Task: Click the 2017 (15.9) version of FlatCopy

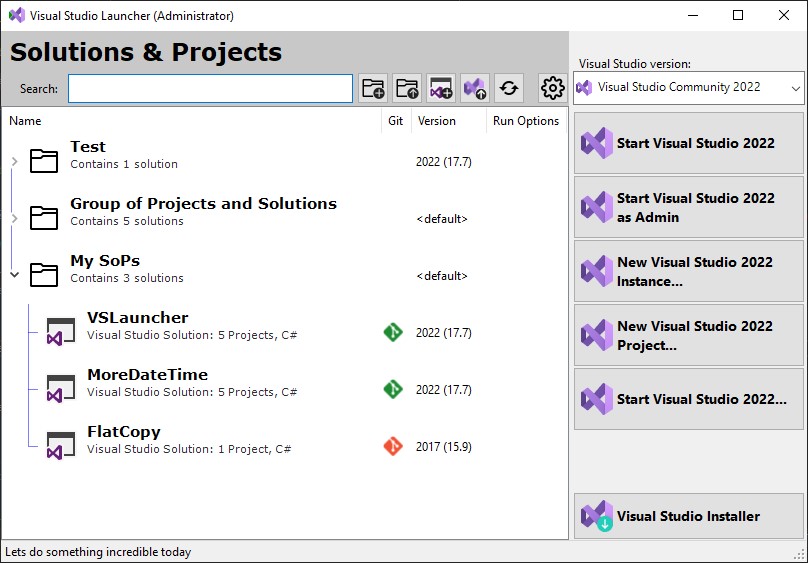Action: 444,447
